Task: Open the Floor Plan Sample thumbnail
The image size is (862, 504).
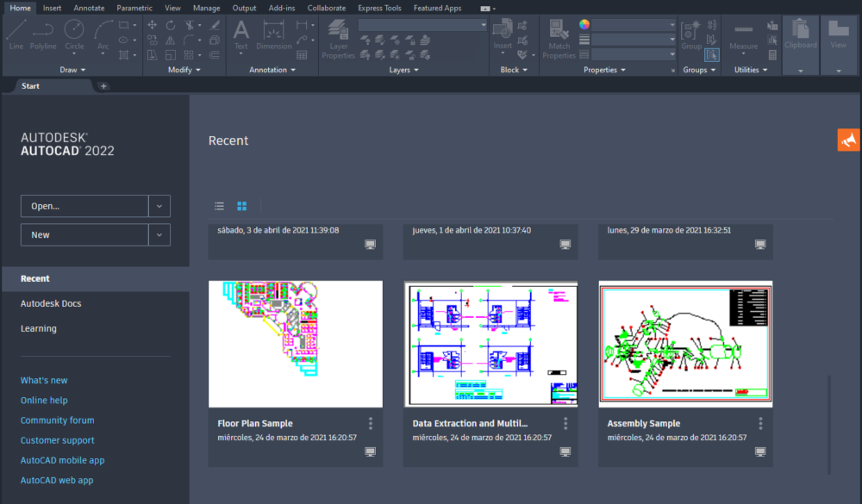Action: [x=295, y=342]
